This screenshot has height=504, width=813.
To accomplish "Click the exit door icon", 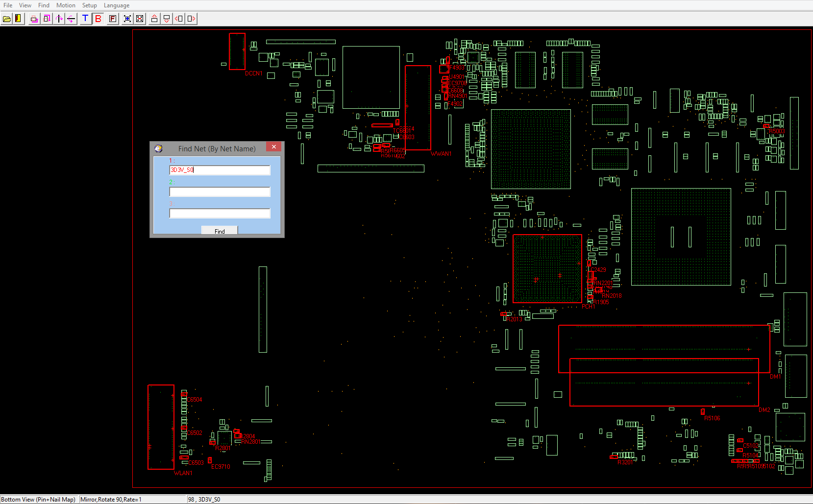I will point(19,19).
